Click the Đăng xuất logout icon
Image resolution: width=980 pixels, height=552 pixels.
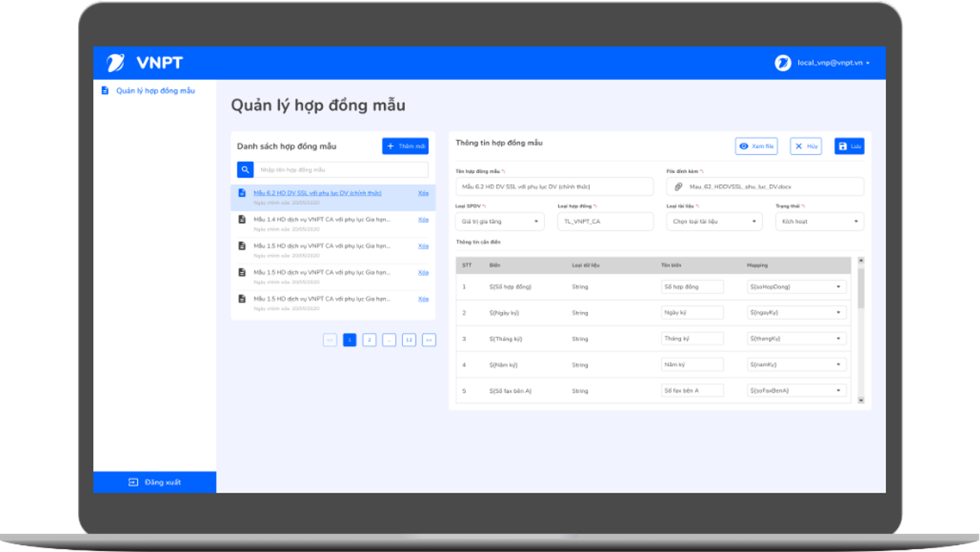coord(134,482)
